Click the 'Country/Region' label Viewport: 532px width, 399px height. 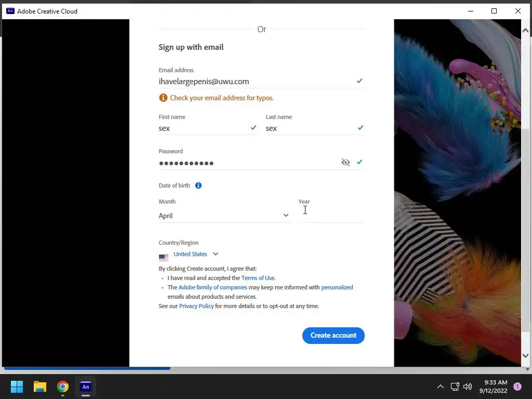click(x=179, y=243)
